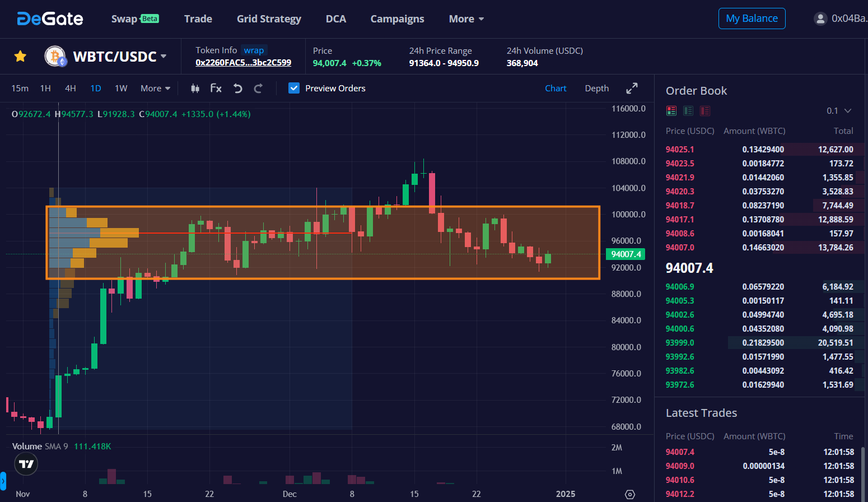
Task: Click the redo arrow icon
Action: [258, 89]
